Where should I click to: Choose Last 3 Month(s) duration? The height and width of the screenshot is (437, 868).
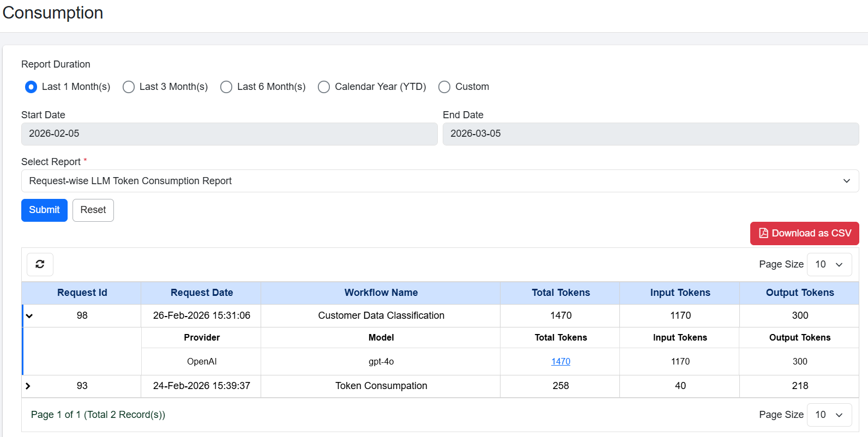tap(129, 87)
